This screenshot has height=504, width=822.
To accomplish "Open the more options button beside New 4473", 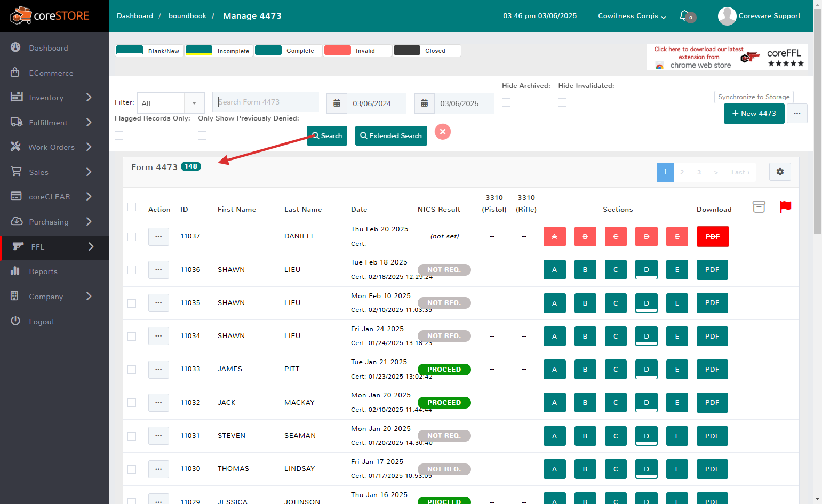I will click(797, 114).
